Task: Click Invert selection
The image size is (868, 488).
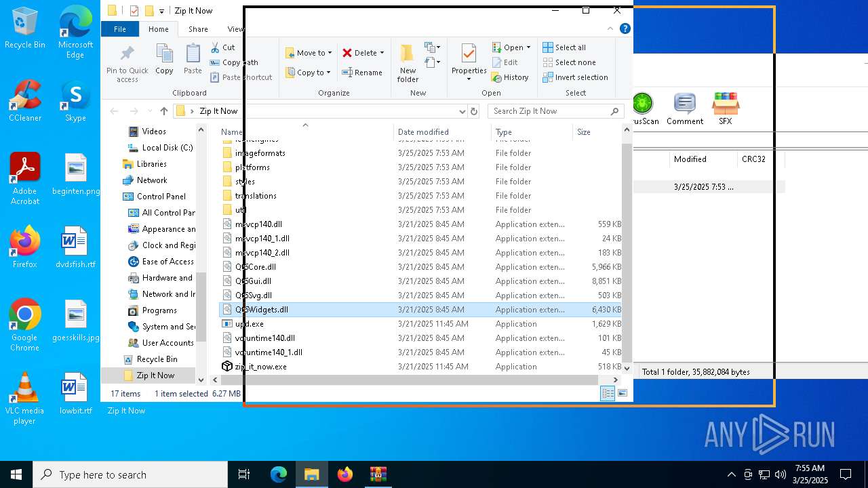Action: [x=575, y=77]
